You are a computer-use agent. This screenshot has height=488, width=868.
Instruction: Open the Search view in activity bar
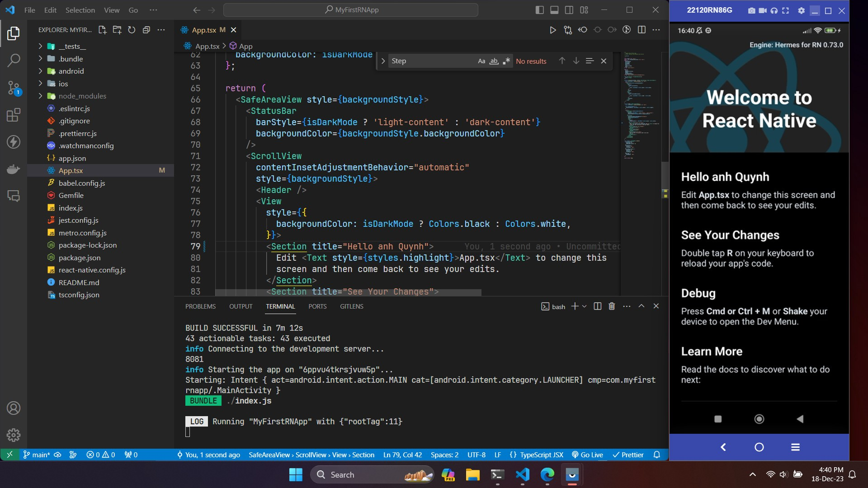pos(14,60)
